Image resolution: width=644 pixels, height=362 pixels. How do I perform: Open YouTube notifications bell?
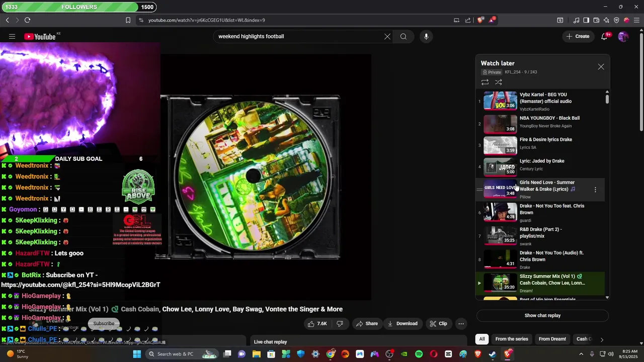605,36
